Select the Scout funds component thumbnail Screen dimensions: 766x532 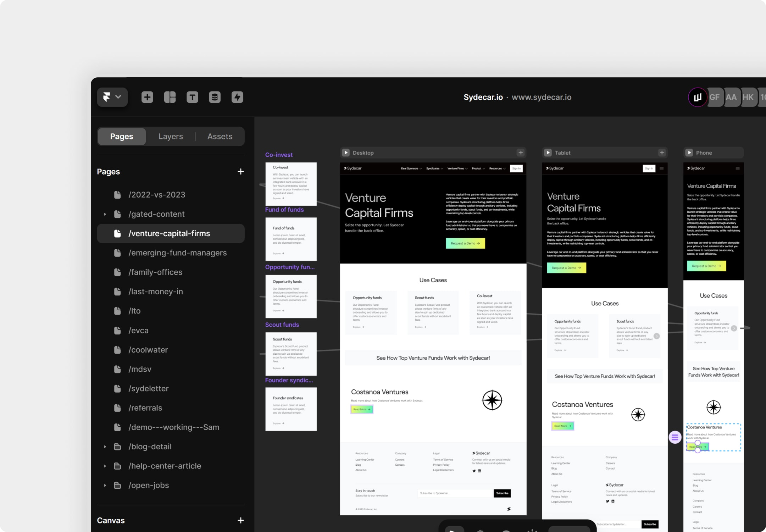pos(291,354)
